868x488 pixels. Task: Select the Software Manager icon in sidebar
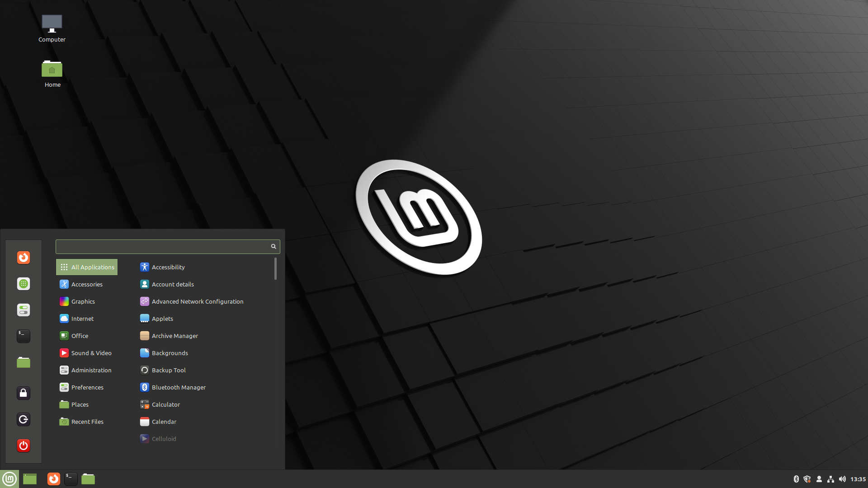[24, 284]
